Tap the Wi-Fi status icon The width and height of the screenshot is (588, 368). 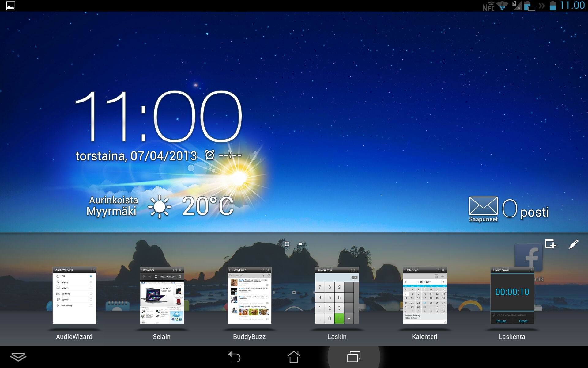pos(502,6)
